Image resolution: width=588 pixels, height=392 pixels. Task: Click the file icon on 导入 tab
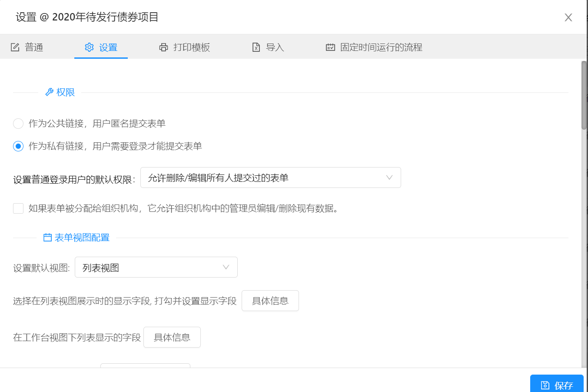pyautogui.click(x=256, y=47)
